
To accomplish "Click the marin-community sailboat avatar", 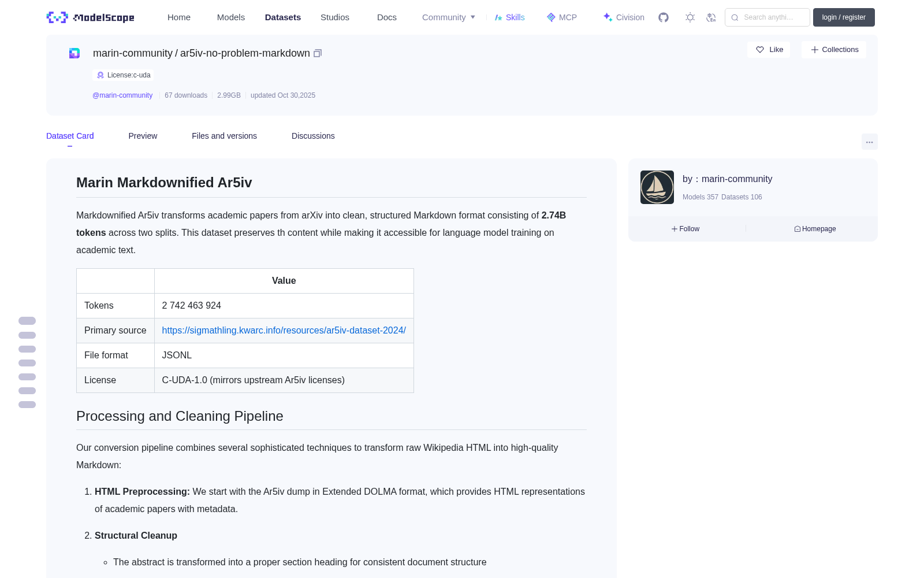I will 657,187.
